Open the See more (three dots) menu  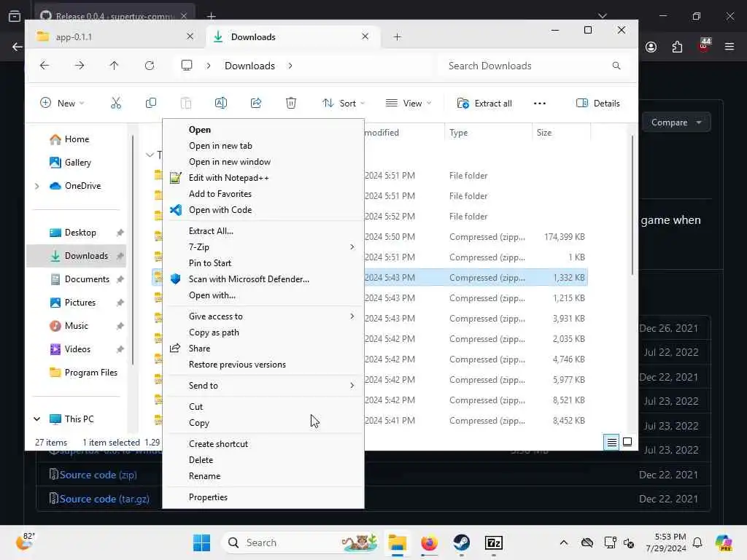540,104
